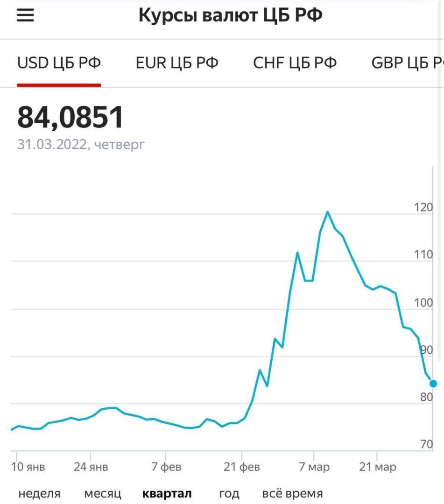Click the chart peak near 120
Viewport: 444px width, 504px height.
click(328, 212)
